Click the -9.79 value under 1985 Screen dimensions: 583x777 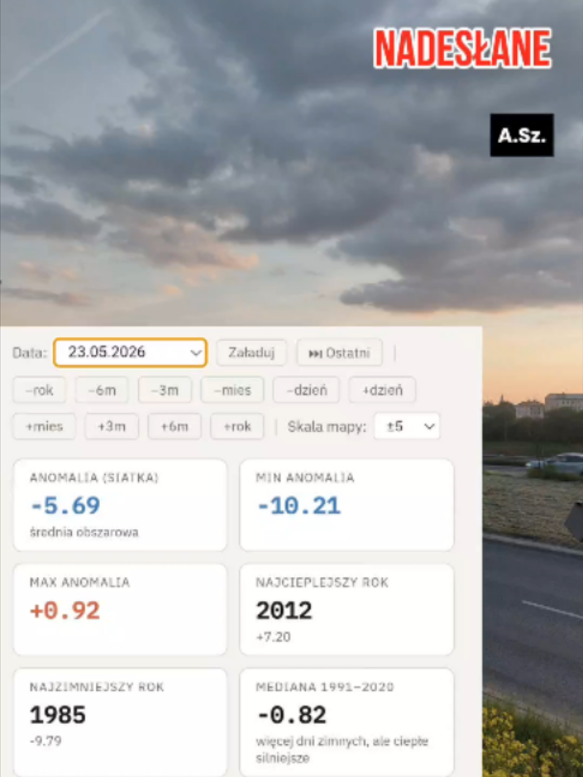point(46,741)
